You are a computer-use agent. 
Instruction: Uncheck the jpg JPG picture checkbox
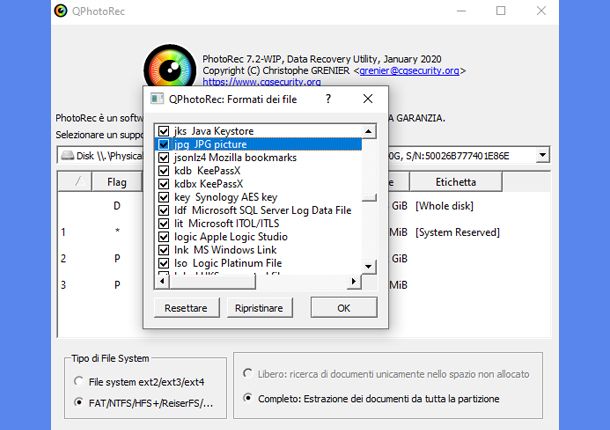tap(164, 144)
